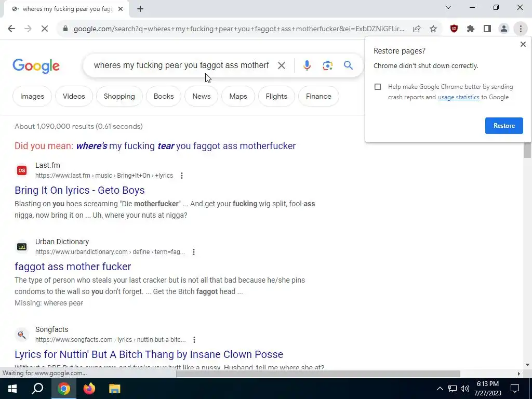Dismiss the Restore pages popup
This screenshot has height=399, width=532.
523,44
